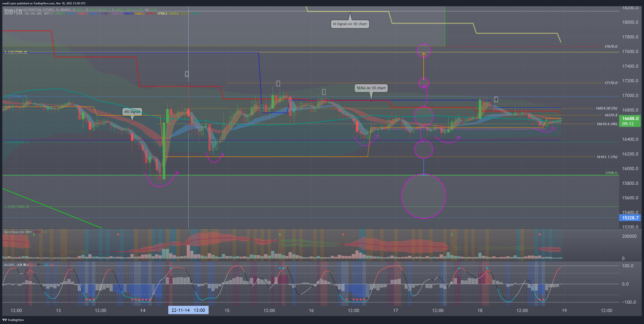Click the 100.0 oscillator axis label
644x324 pixels.
coord(628,266)
